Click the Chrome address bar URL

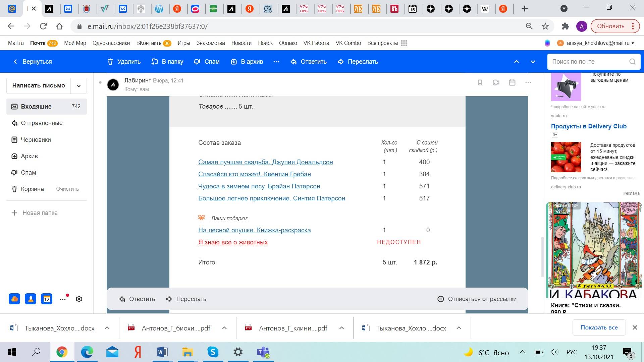[x=148, y=26]
